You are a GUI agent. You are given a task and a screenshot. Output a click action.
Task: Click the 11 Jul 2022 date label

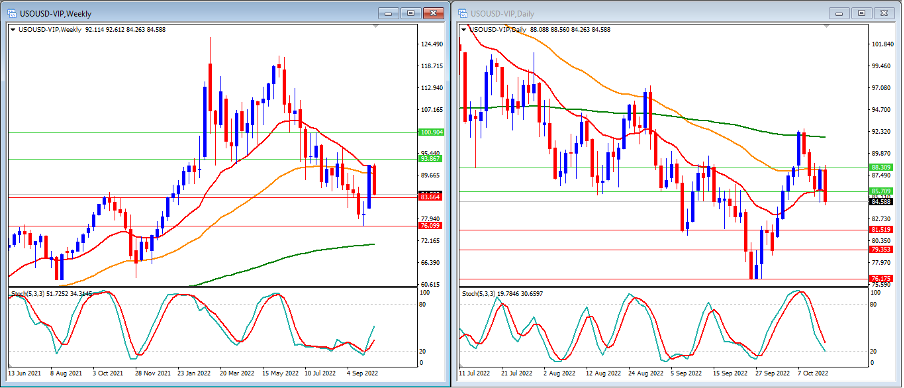click(x=474, y=373)
